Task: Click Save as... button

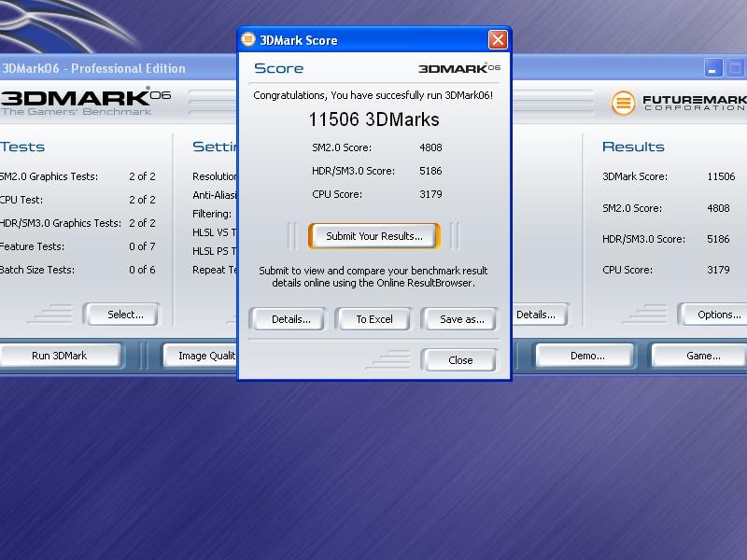Action: pos(461,319)
